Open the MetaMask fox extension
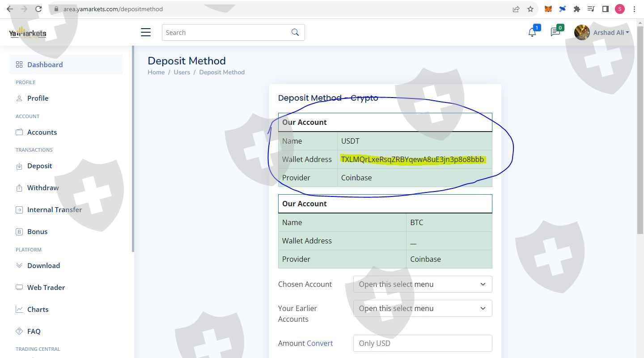Viewport: 644px width, 358px height. [548, 9]
